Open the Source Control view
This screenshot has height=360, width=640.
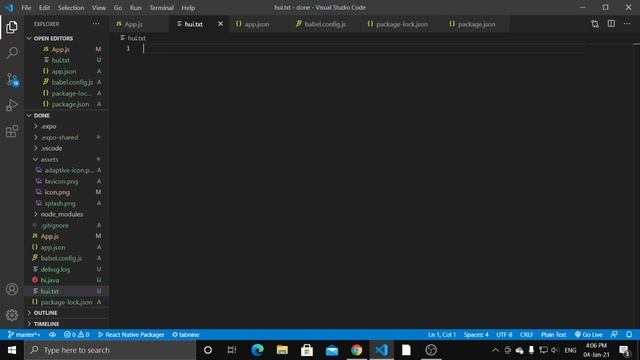(x=12, y=79)
